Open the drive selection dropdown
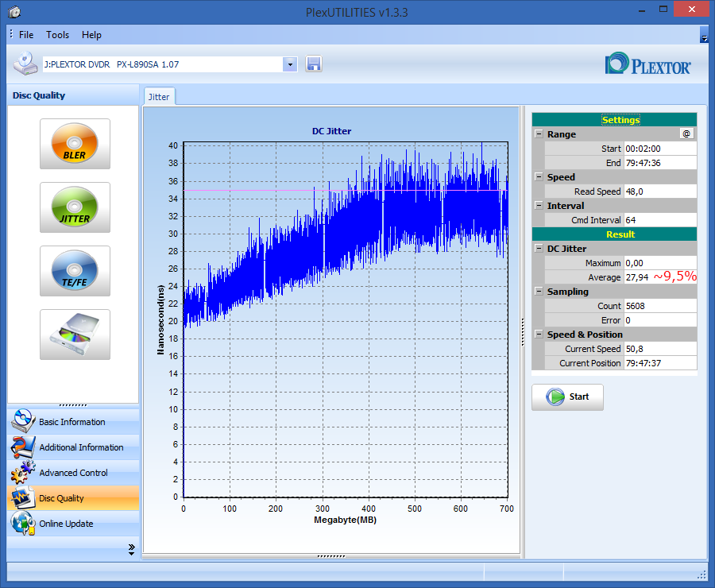The width and height of the screenshot is (715, 588). click(x=290, y=64)
